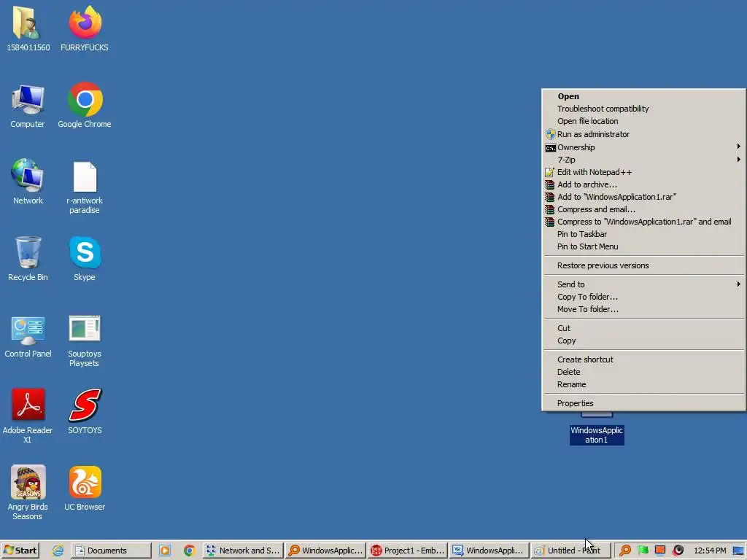
Task: Choose Delete in the context menu
Action: (x=644, y=372)
